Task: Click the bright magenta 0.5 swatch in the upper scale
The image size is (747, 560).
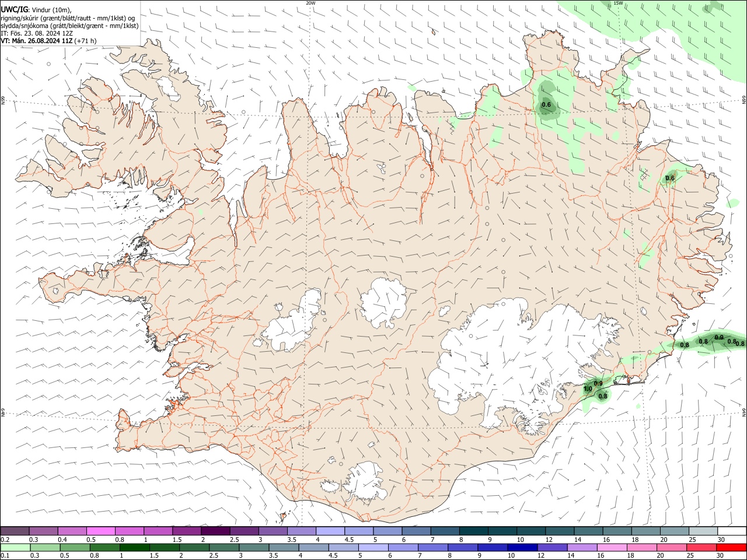Action: pos(101,531)
